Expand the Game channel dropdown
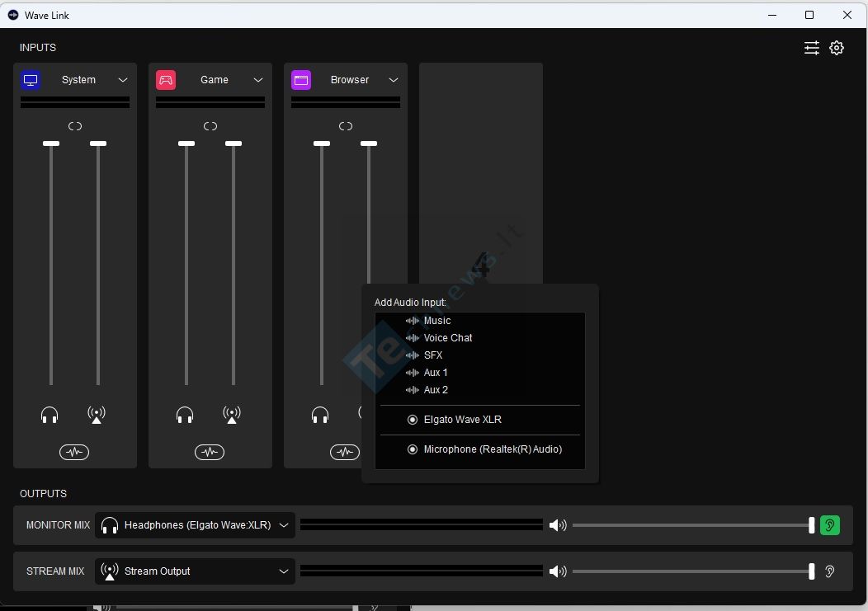868x611 pixels. point(258,80)
